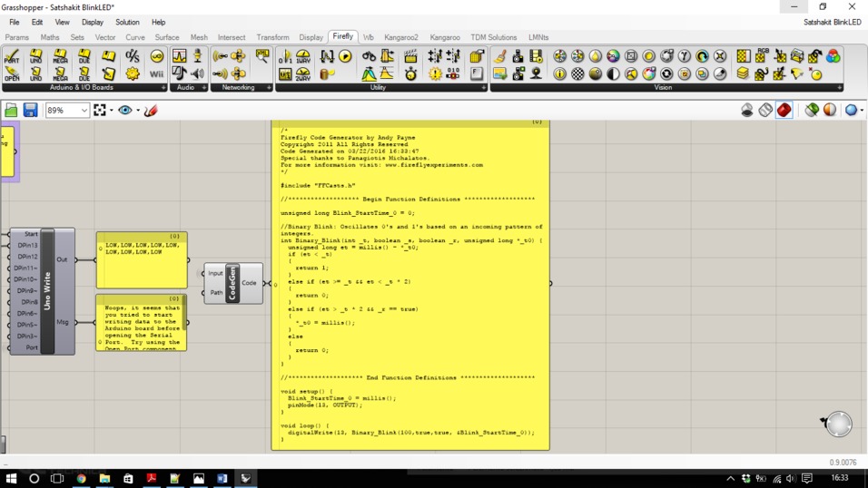Select the RGB tri-color circles icon
The image size is (868, 488).
[x=833, y=56]
